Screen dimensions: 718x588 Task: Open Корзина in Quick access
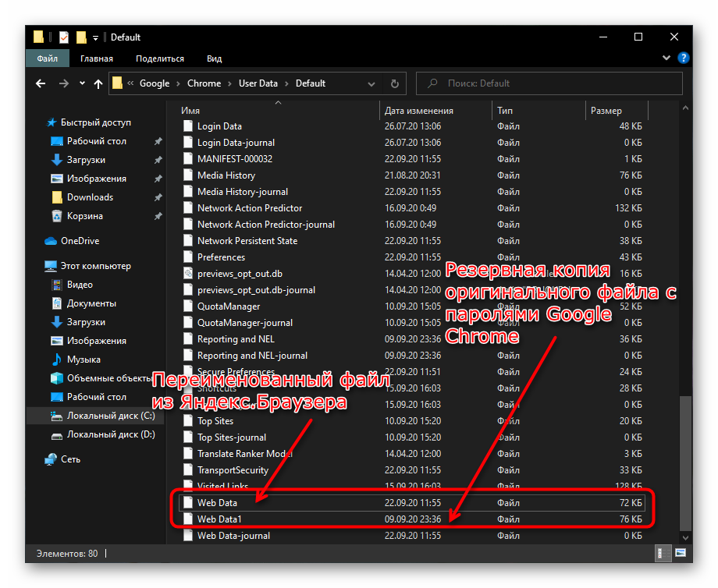84,216
